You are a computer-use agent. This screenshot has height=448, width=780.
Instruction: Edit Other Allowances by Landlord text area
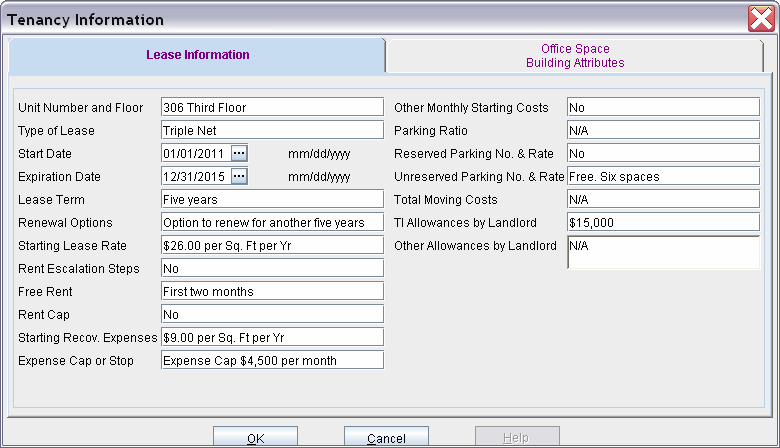[x=664, y=253]
